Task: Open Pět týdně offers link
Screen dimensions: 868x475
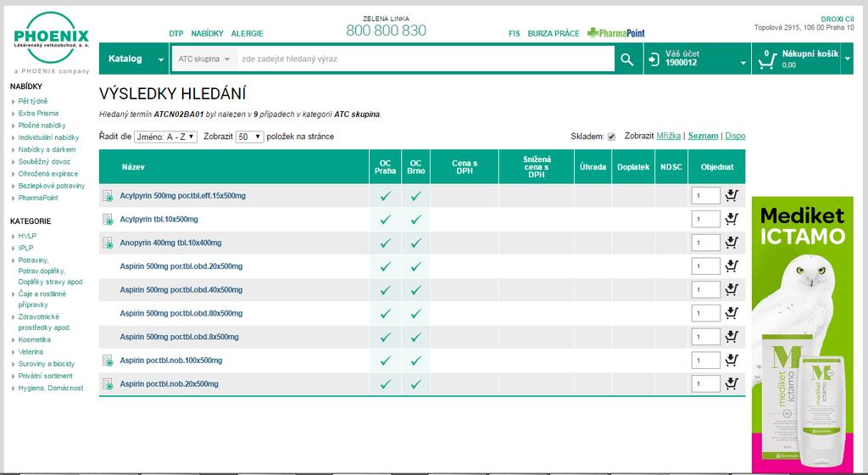Action: [33, 101]
